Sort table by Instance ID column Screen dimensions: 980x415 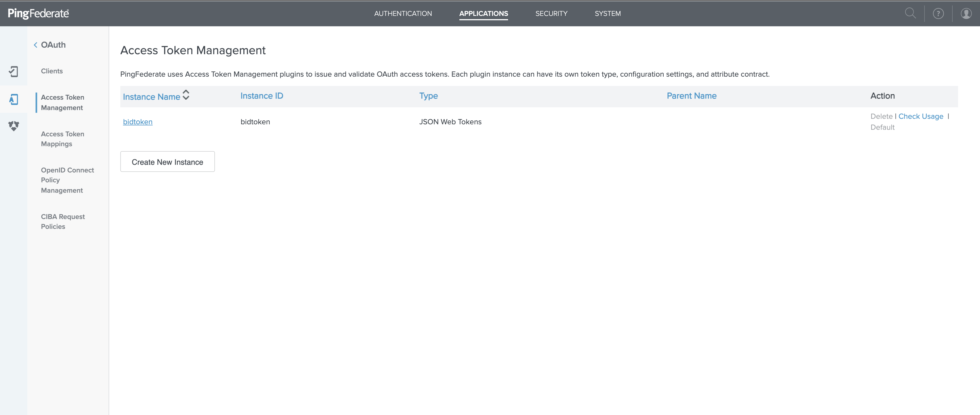[261, 96]
